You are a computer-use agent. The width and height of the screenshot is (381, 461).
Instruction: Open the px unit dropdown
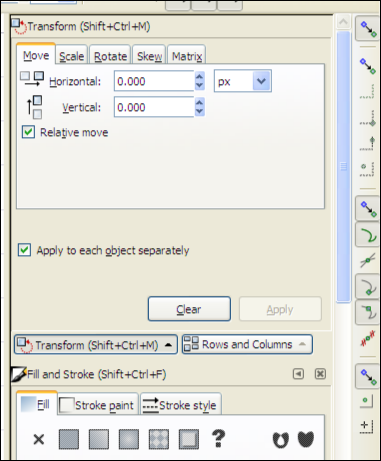coord(243,81)
